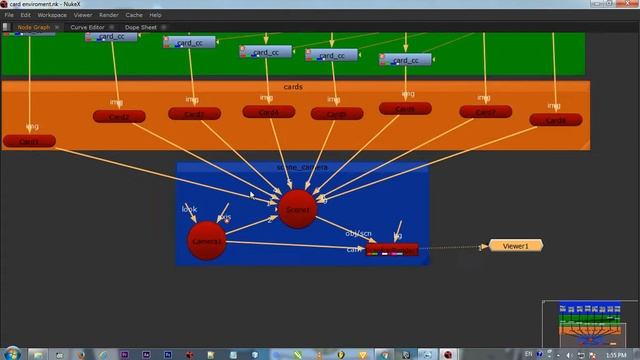Image resolution: width=640 pixels, height=360 pixels.
Task: Click the 'cards' backdrop title
Action: tap(293, 87)
